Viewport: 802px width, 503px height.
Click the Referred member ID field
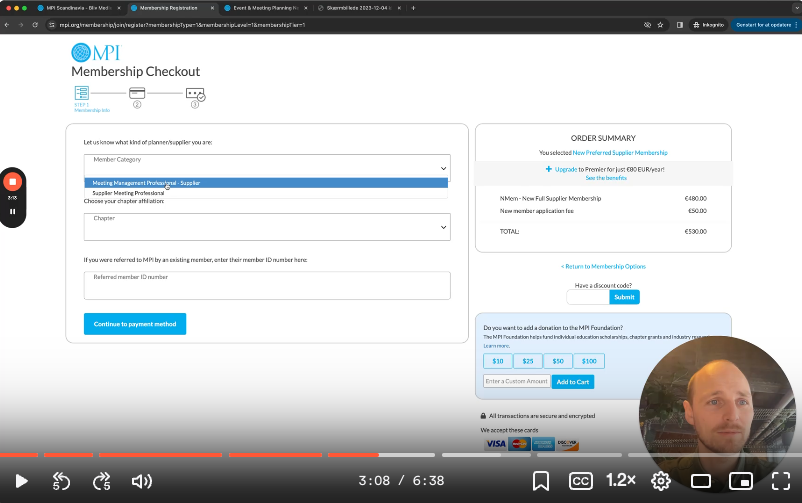pos(266,286)
